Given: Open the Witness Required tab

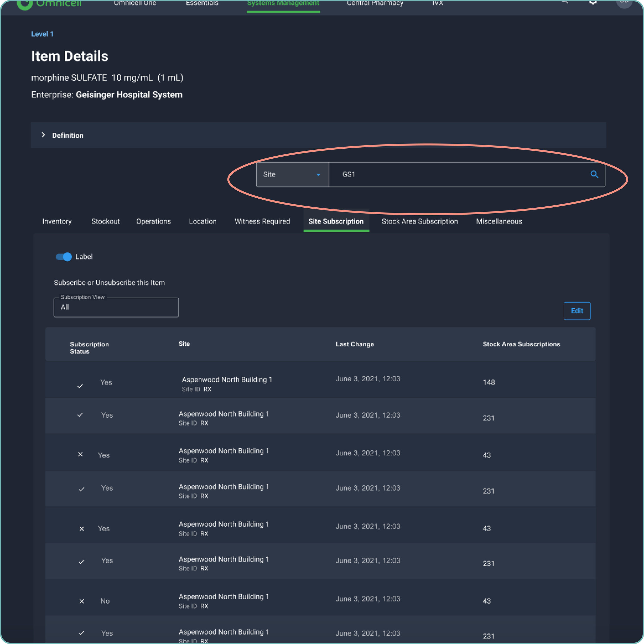Looking at the screenshot, I should [262, 221].
